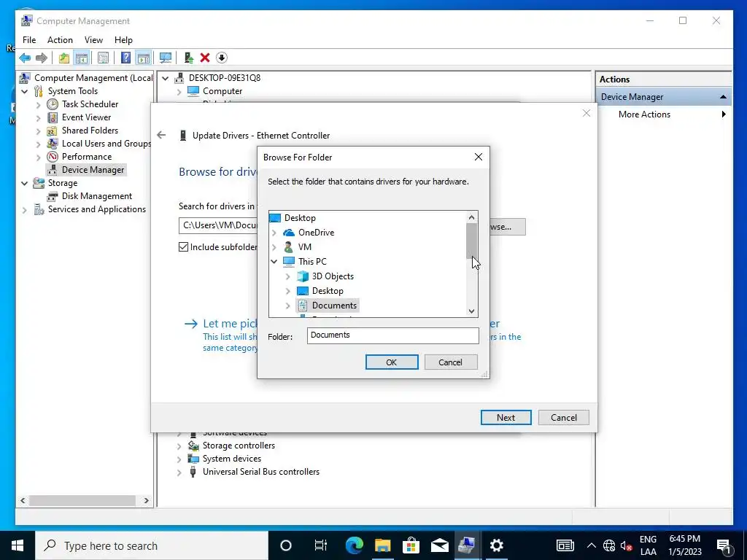Image resolution: width=747 pixels, height=560 pixels.
Task: Expand Documents folder node
Action: point(287,306)
